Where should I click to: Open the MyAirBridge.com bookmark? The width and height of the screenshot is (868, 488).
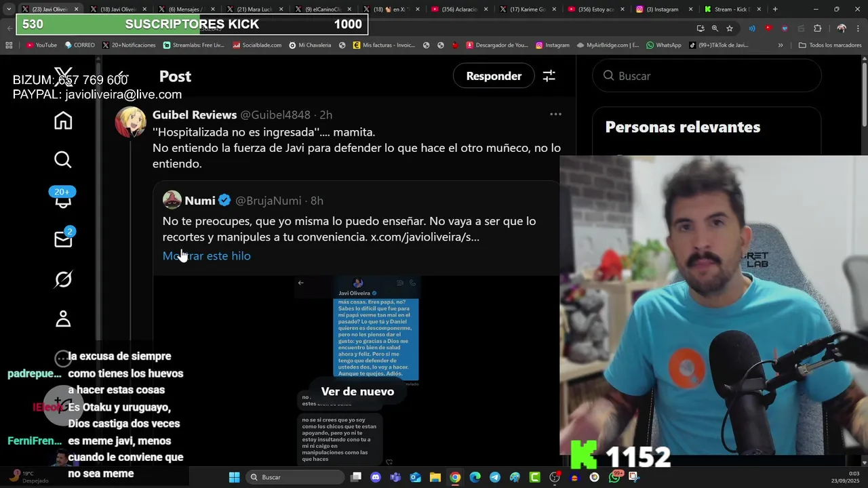click(608, 45)
